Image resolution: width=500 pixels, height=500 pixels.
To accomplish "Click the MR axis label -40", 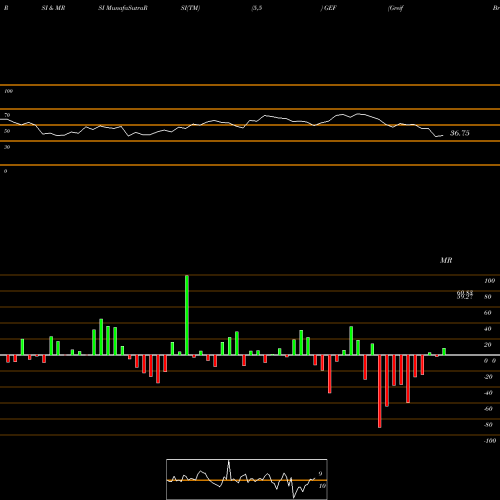I will [x=488, y=393].
